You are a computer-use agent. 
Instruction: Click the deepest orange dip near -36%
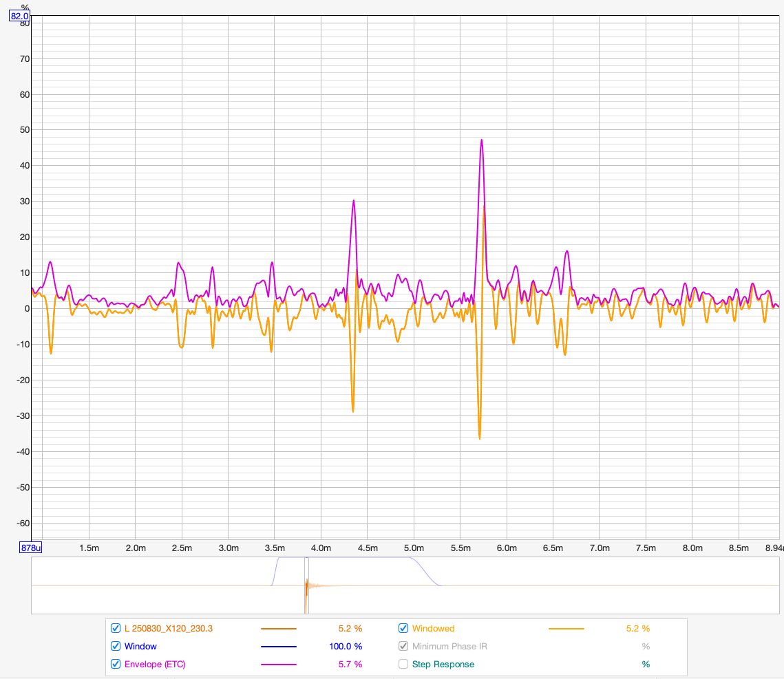pyautogui.click(x=480, y=438)
